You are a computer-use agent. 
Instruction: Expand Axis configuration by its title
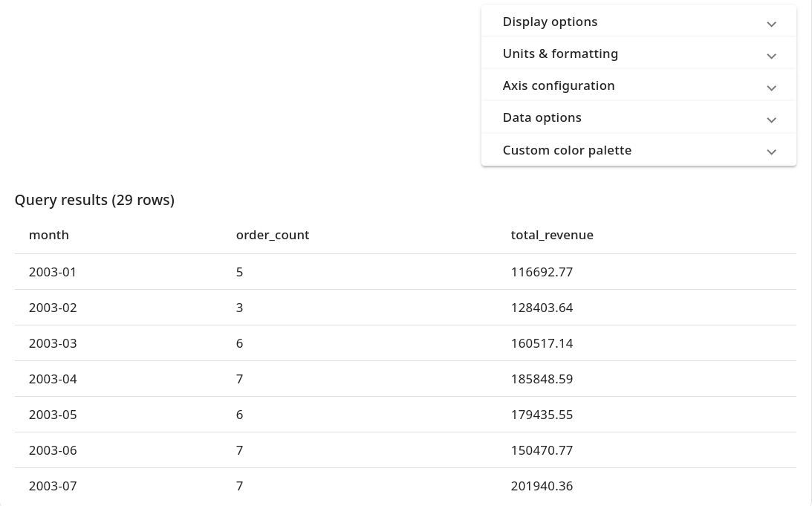click(x=559, y=85)
